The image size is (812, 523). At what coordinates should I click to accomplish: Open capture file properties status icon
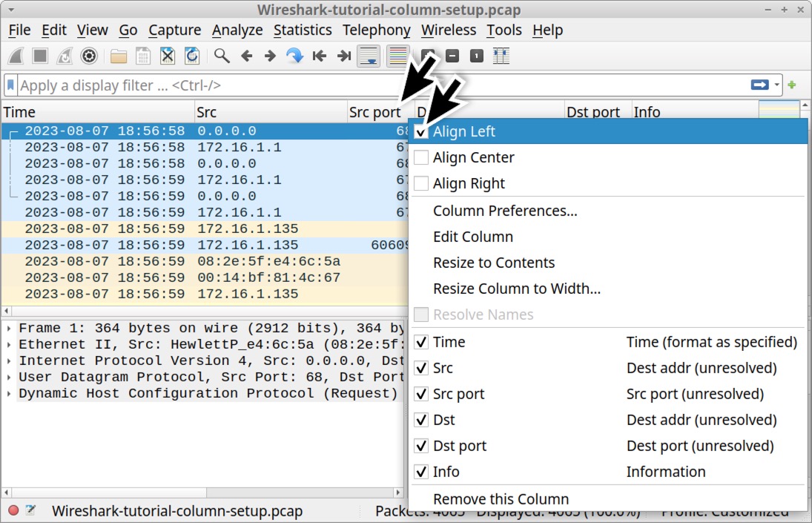pyautogui.click(x=31, y=510)
